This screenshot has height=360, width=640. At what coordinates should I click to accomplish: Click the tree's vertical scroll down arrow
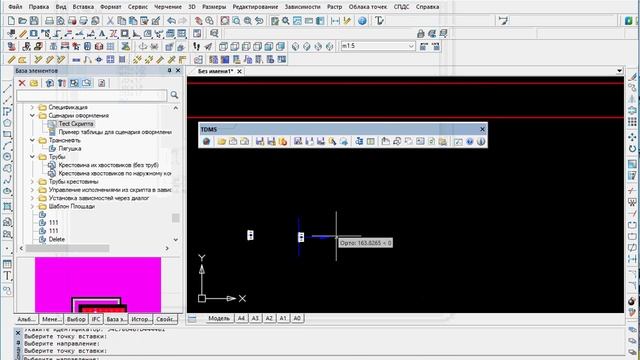coord(176,240)
